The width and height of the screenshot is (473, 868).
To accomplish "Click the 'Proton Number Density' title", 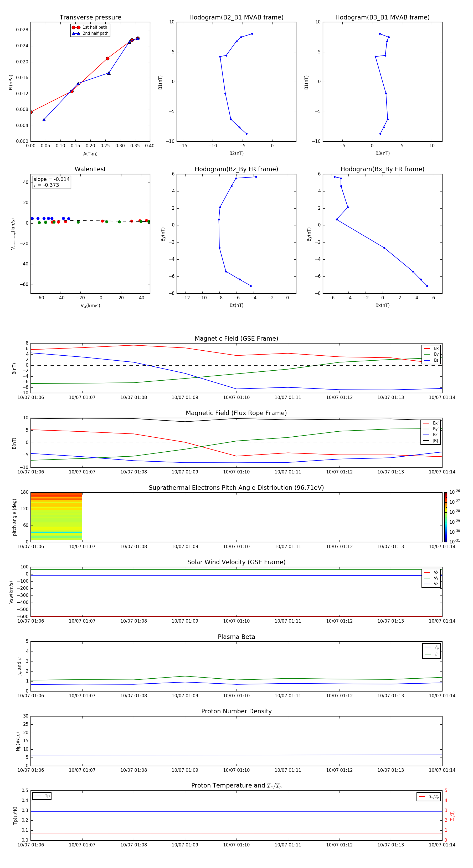I will pyautogui.click(x=236, y=711).
